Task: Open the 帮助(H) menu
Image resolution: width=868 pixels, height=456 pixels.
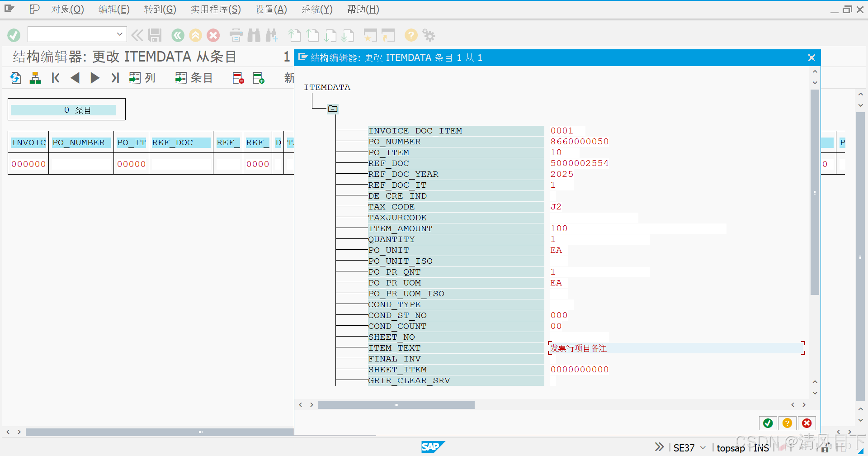Action: click(x=363, y=9)
